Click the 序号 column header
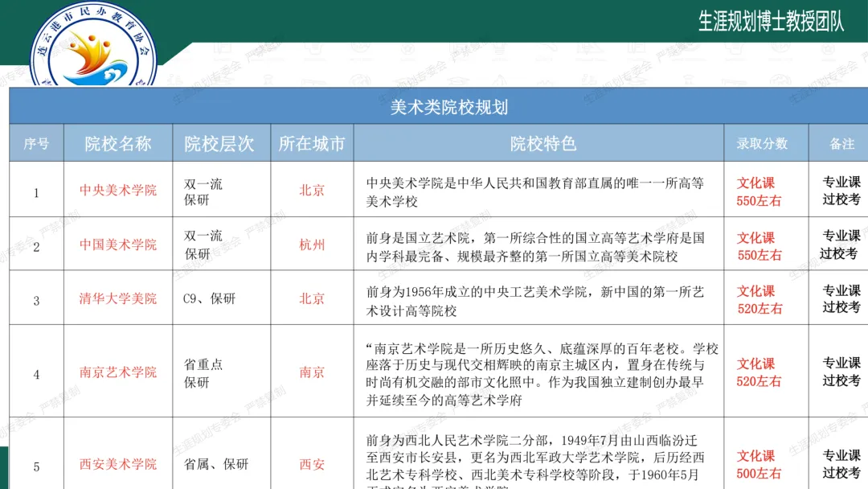 coord(36,144)
